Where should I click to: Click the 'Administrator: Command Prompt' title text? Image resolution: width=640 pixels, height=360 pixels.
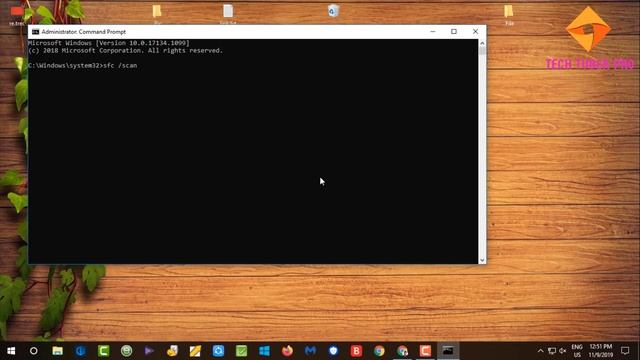coord(84,32)
